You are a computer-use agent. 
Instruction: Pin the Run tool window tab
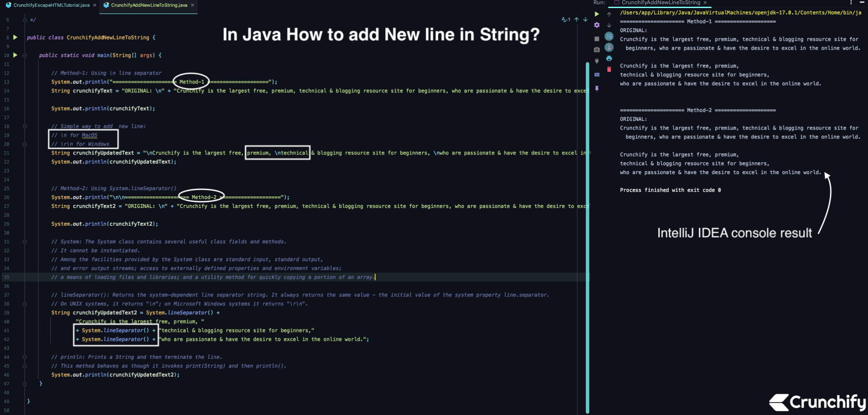click(x=597, y=89)
